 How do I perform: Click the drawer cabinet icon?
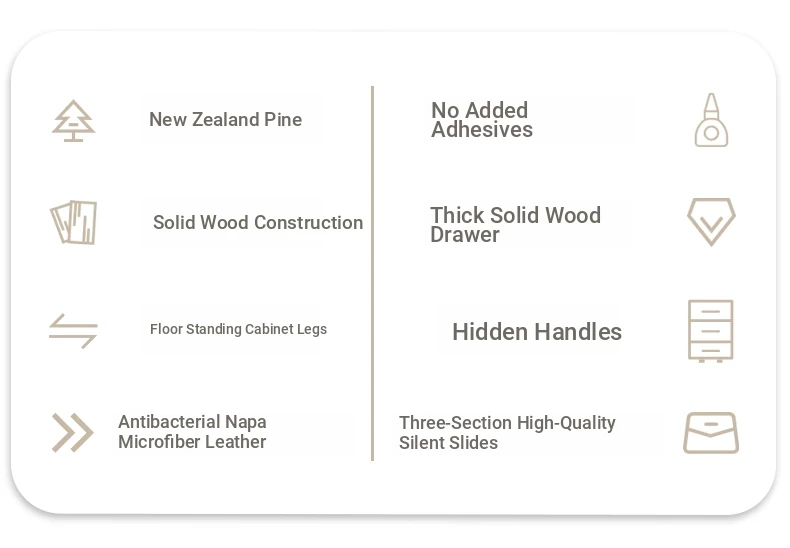coord(710,331)
